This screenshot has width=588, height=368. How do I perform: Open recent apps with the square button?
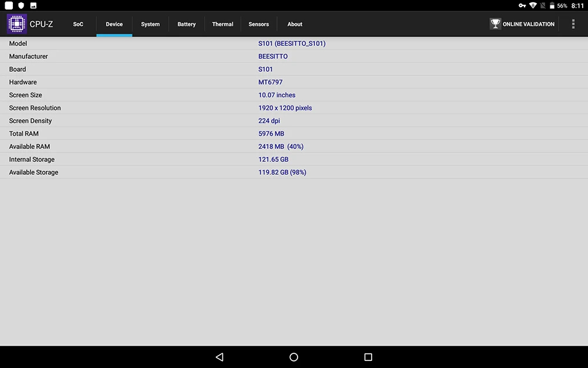coord(368,357)
